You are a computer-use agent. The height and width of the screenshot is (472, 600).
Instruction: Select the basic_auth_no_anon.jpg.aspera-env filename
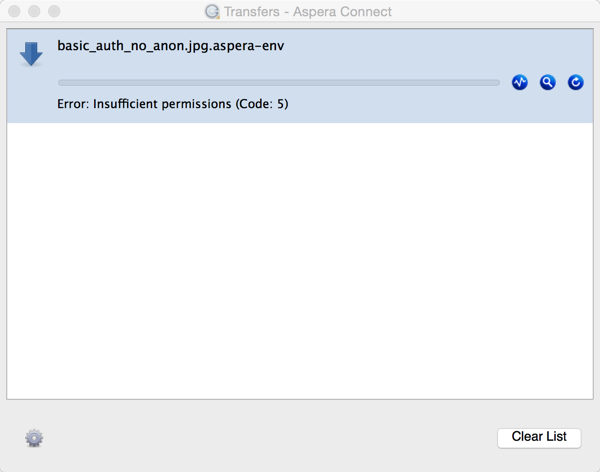point(171,46)
